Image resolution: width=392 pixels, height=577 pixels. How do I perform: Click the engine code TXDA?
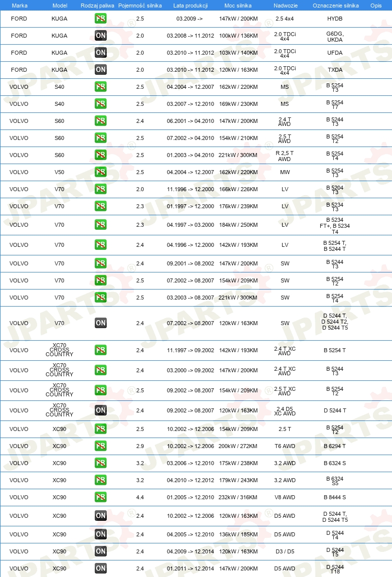point(335,70)
